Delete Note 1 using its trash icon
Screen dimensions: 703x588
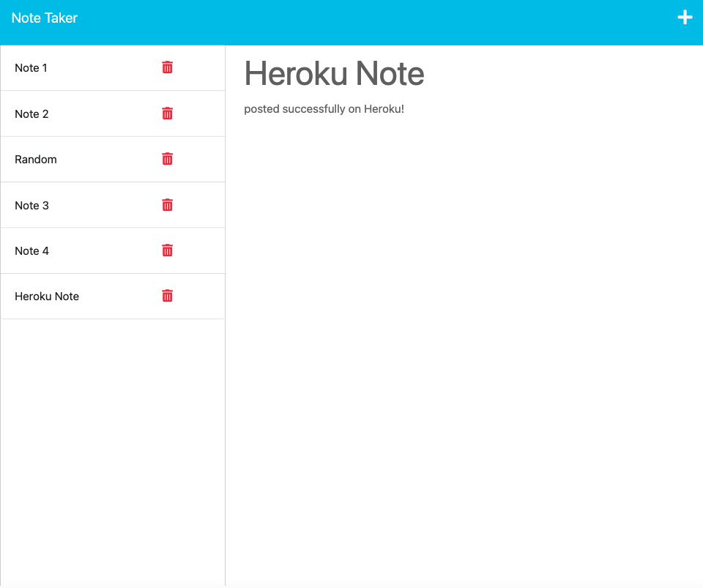point(167,67)
